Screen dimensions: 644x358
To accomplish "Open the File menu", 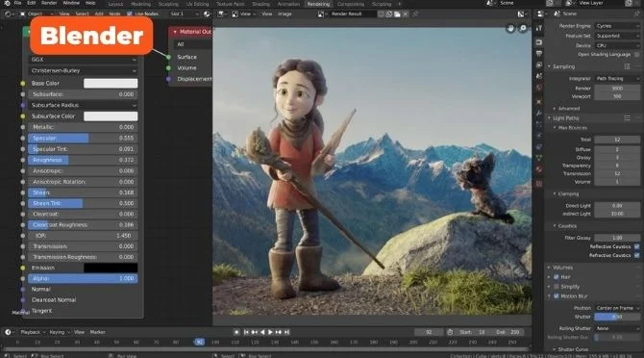I will click(17, 3).
